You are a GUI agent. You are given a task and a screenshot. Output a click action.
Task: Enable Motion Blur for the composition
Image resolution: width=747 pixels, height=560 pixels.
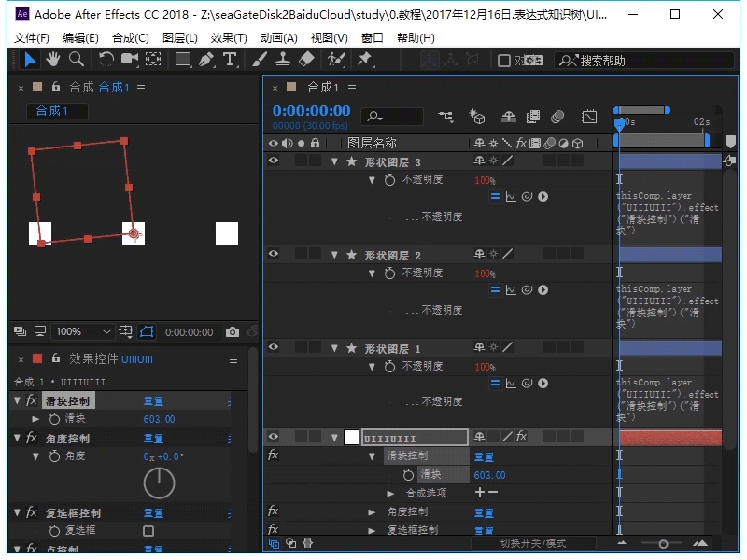[557, 118]
